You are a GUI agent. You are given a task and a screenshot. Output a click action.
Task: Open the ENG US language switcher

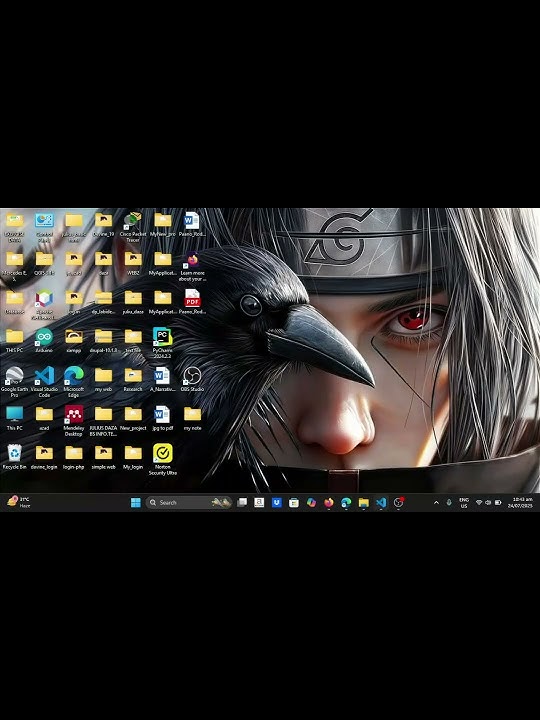pyautogui.click(x=464, y=503)
